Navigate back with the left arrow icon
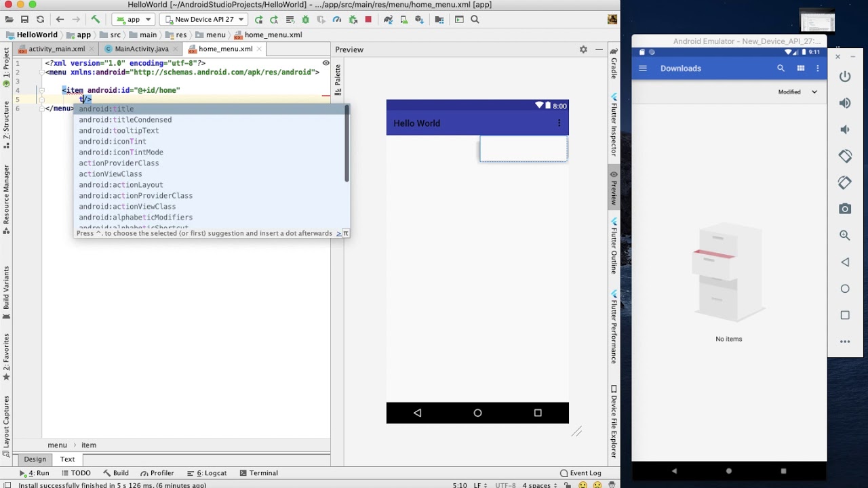Viewport: 868px width, 488px height. (60, 20)
